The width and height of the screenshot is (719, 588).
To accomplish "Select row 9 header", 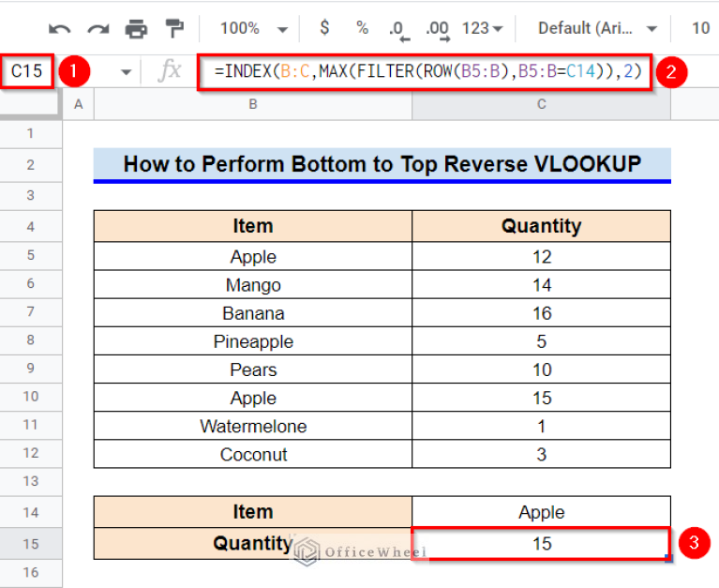I will coord(31,369).
